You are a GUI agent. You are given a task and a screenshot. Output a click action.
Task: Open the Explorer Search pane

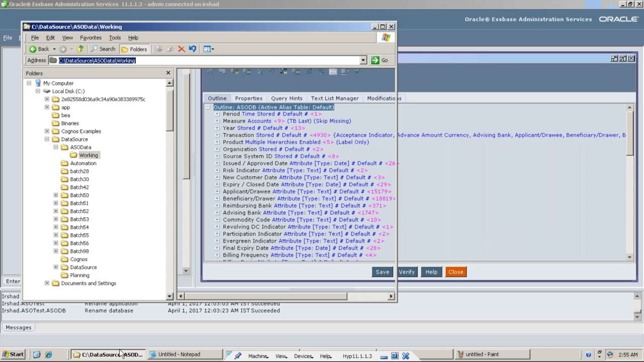[x=103, y=49]
